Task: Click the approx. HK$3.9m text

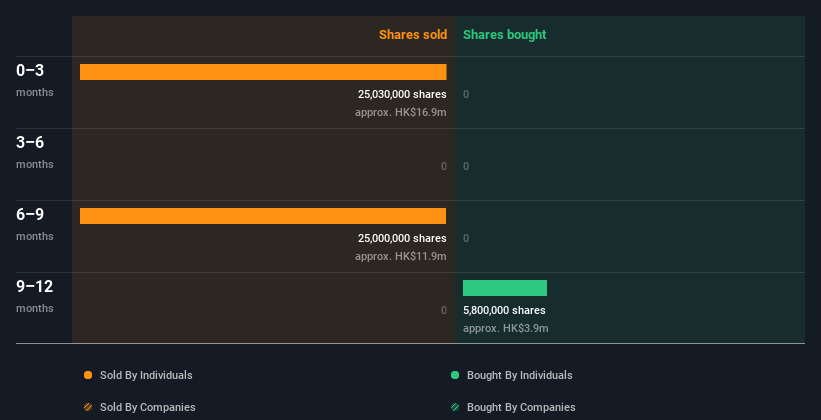Action: coord(506,328)
